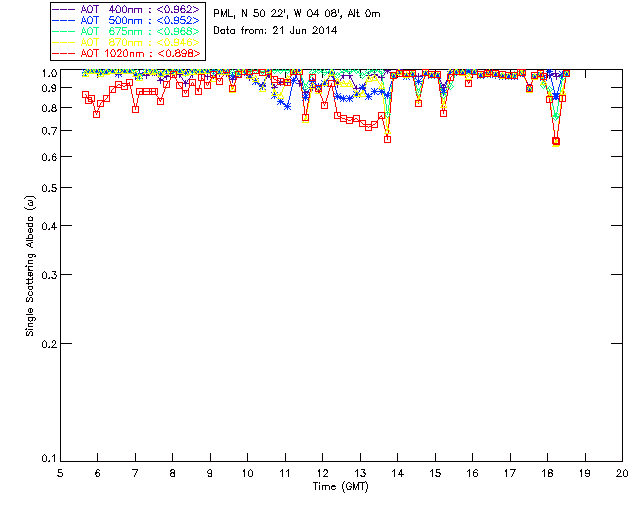Click the 0.4 y-axis tick label
Screen dimensions: 640x512
tap(49, 226)
